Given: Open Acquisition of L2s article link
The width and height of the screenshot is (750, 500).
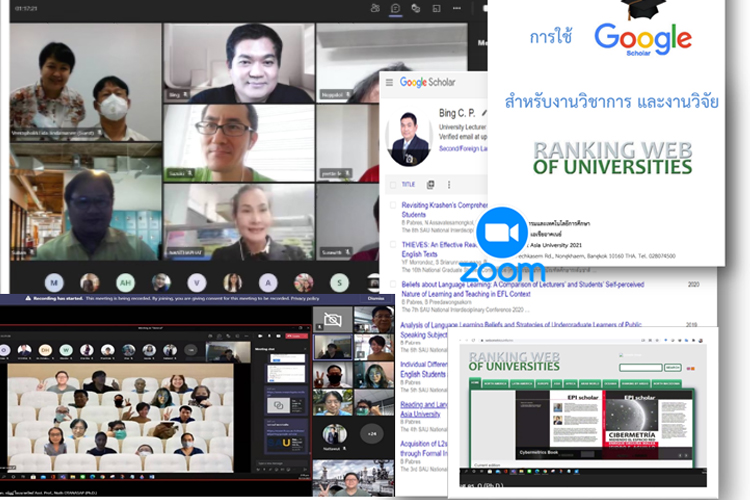Looking at the screenshot, I should pyautogui.click(x=424, y=448).
